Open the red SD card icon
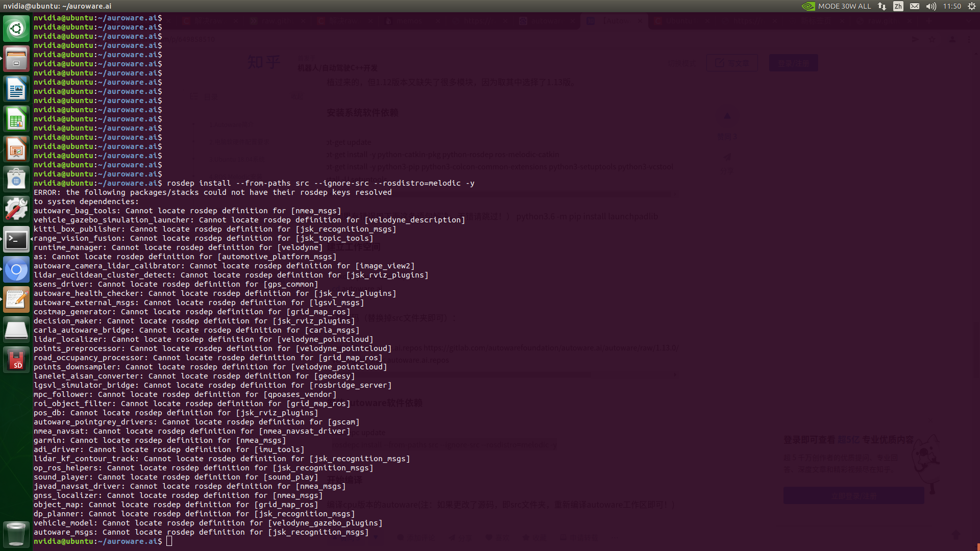 tap(16, 360)
